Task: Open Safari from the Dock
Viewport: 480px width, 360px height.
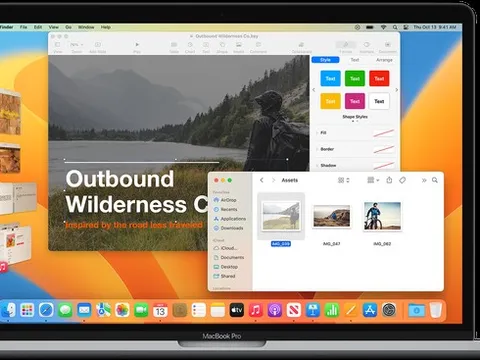Action: click(46, 310)
